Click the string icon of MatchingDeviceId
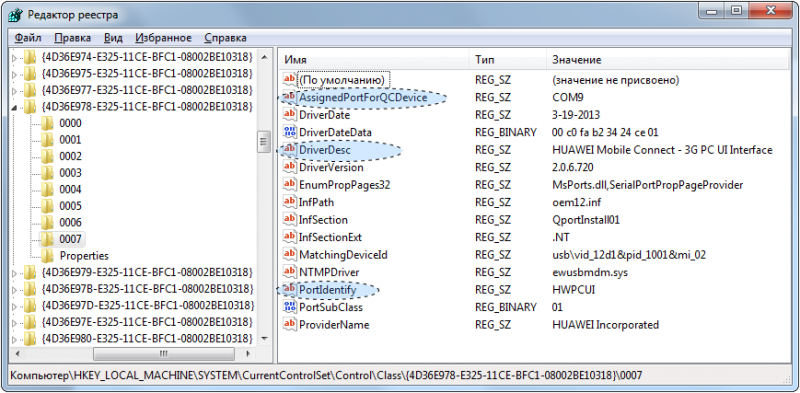 [x=290, y=254]
